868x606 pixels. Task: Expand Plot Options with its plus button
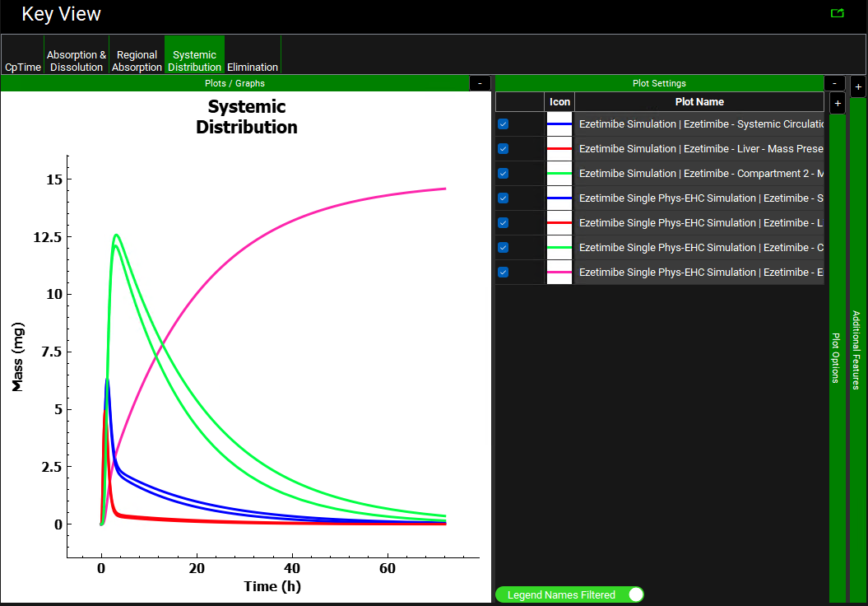pos(838,104)
